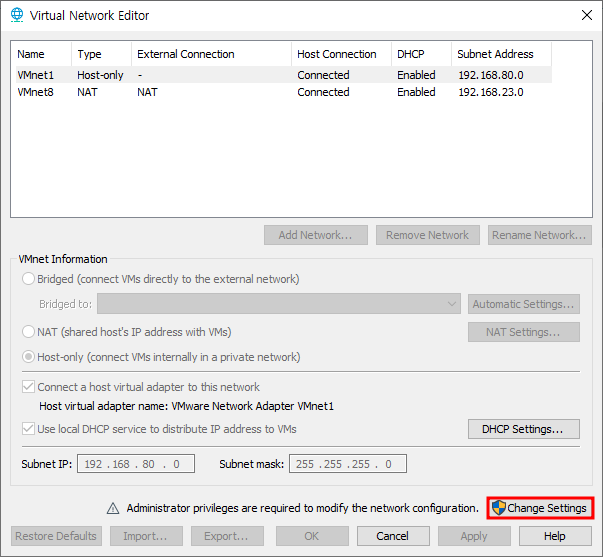Select the VMnet8 network row

click(284, 92)
